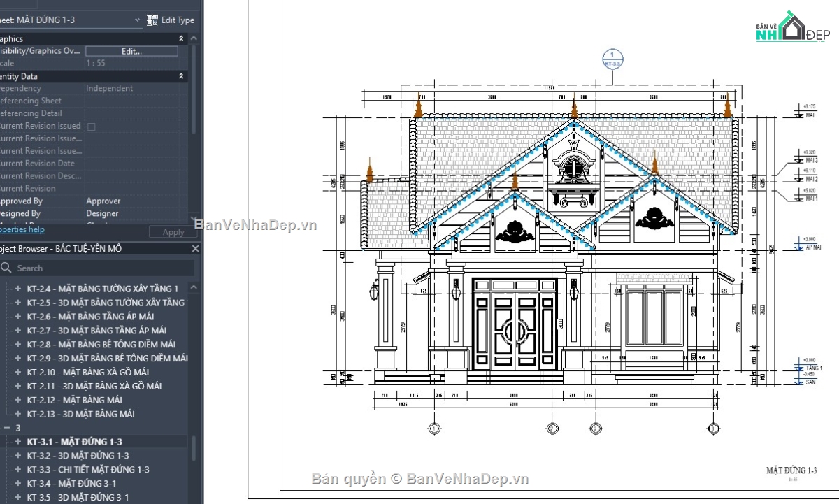Select sheet KT-2.9 - 3D MẶT BẰNG BÊ TÔNG DIỀM MÁI
This screenshot has width=839, height=504.
pos(108,359)
